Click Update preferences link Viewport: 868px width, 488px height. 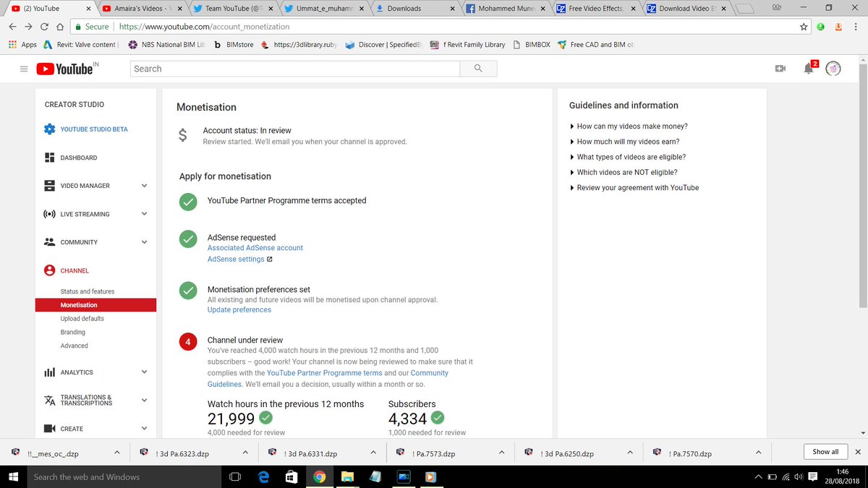pyautogui.click(x=239, y=309)
